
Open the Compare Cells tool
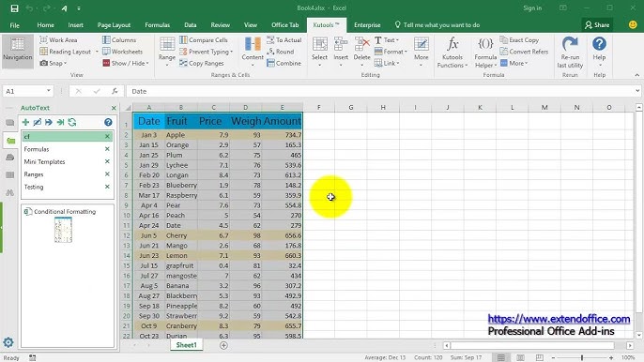(x=204, y=39)
